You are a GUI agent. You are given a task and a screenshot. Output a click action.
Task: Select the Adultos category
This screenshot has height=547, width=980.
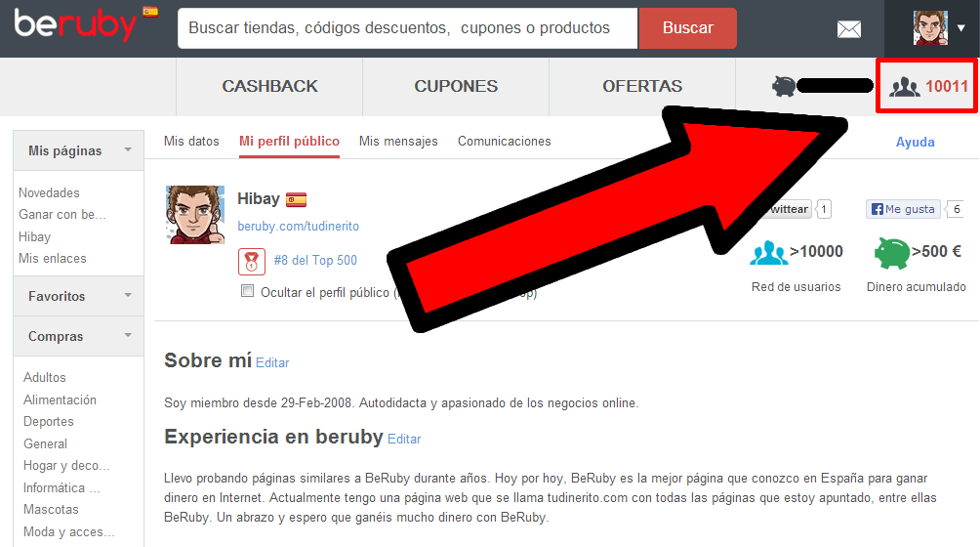pyautogui.click(x=44, y=378)
